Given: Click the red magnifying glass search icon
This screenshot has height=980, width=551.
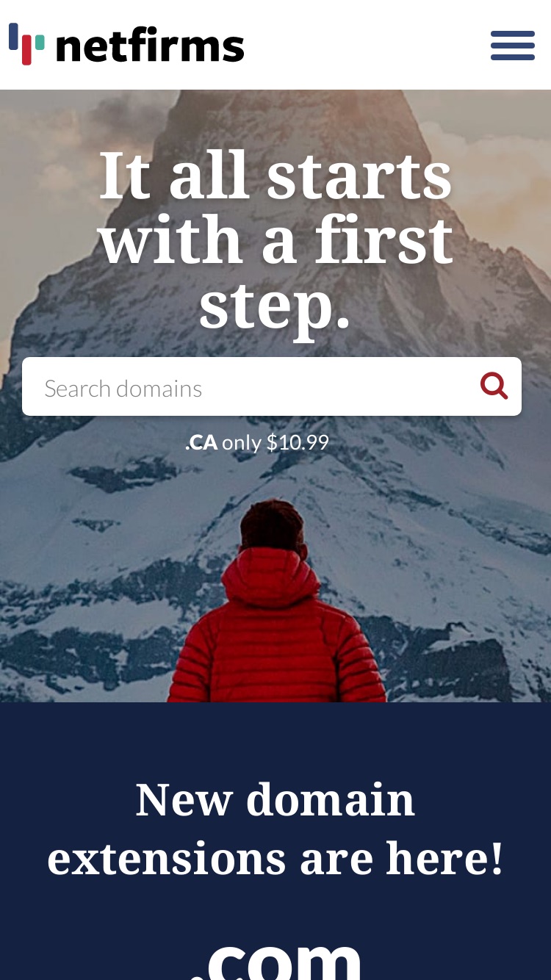Looking at the screenshot, I should [x=494, y=386].
